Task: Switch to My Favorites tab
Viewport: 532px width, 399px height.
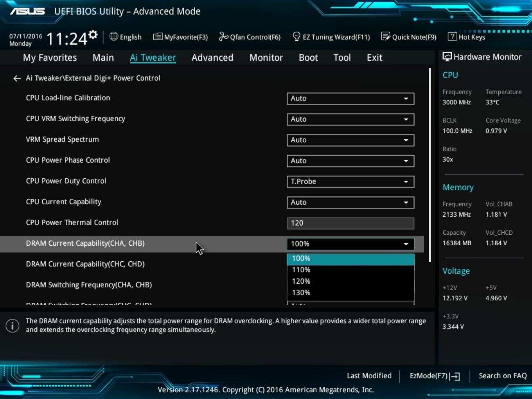Action: pyautogui.click(x=50, y=58)
